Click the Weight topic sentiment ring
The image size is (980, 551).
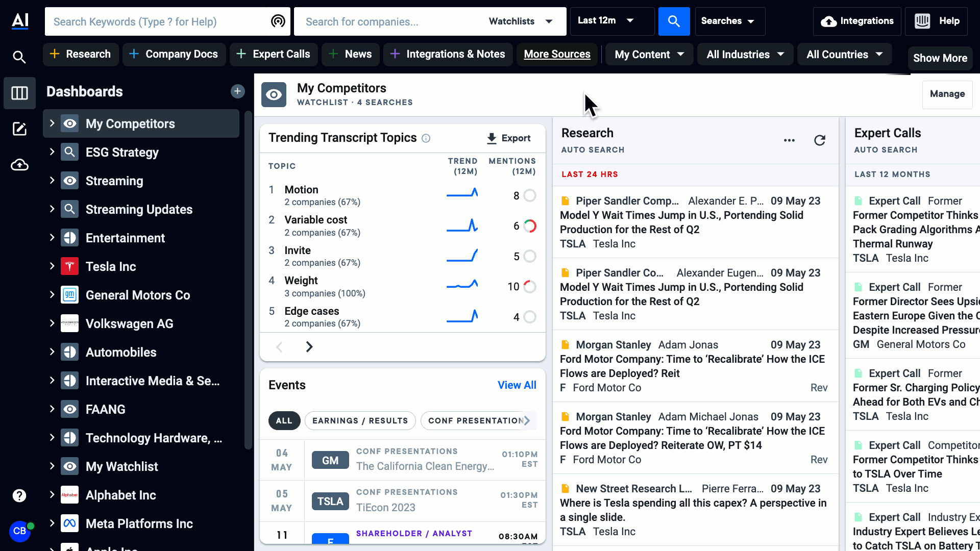[x=530, y=287]
